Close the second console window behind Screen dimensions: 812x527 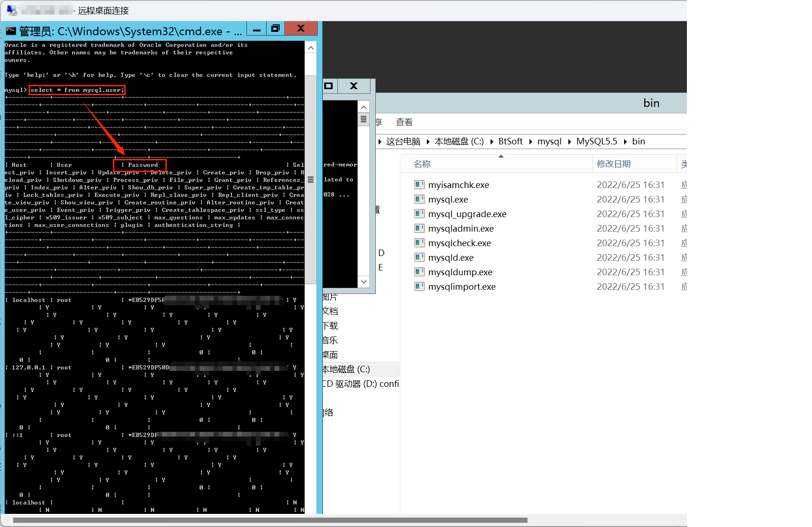coord(354,86)
